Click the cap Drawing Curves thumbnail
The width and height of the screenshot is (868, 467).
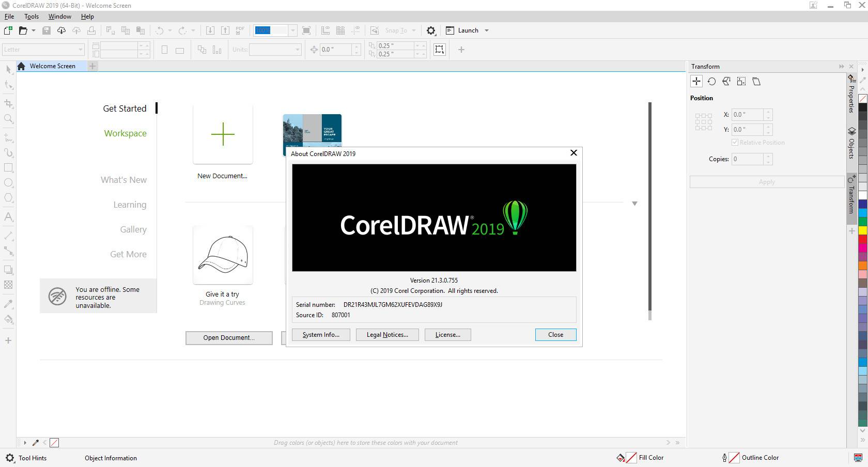tap(223, 255)
